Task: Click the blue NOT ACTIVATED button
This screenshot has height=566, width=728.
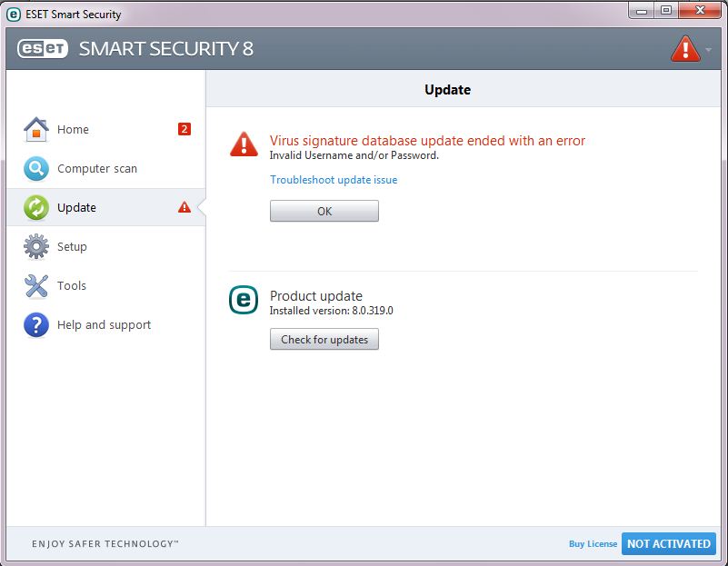Action: [x=669, y=544]
